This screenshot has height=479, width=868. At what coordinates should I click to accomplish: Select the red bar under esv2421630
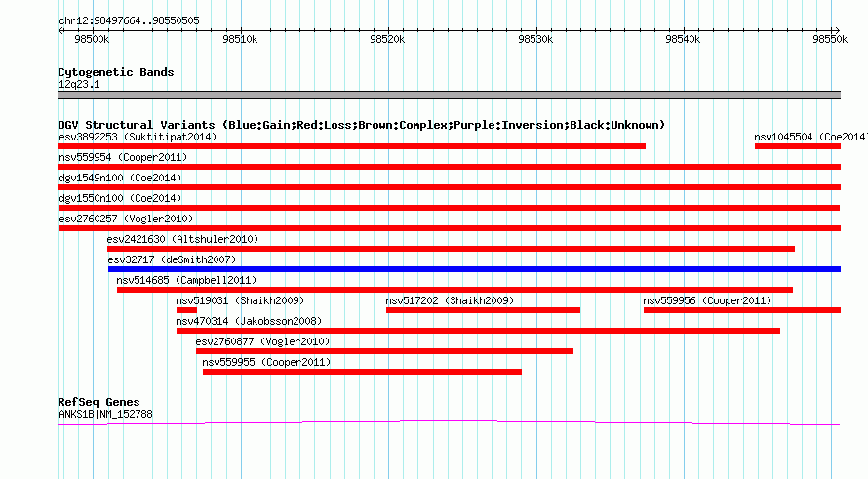[x=452, y=249]
